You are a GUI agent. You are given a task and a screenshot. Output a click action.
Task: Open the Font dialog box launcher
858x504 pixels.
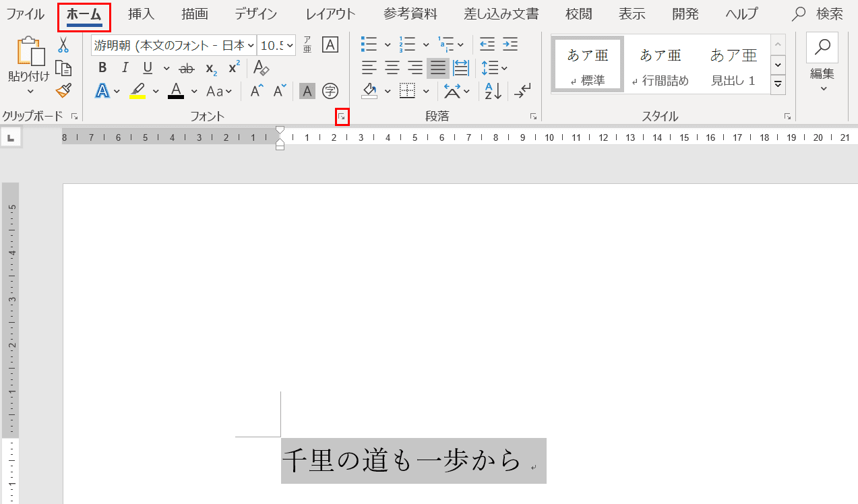342,117
